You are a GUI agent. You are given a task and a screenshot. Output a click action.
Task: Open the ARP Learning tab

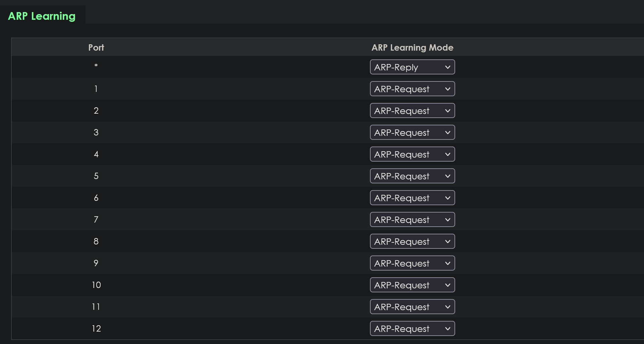pyautogui.click(x=42, y=16)
